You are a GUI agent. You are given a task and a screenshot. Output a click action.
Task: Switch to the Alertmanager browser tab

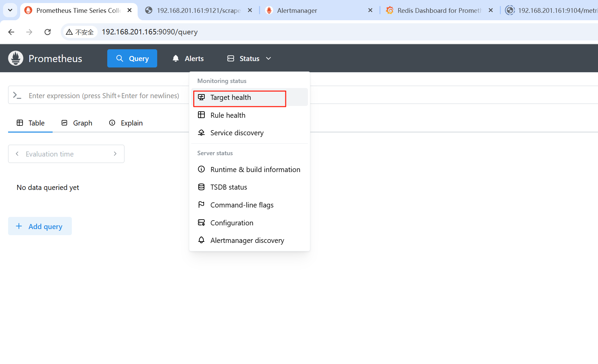coord(319,10)
